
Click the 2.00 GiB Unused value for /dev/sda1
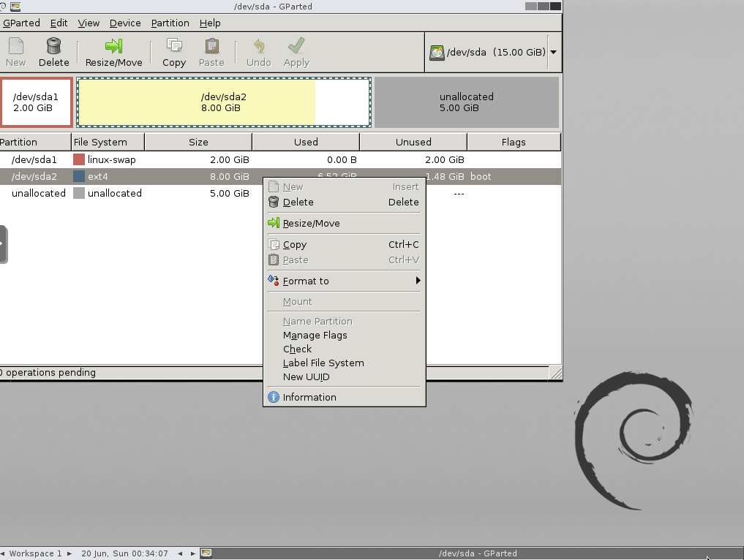click(x=445, y=160)
